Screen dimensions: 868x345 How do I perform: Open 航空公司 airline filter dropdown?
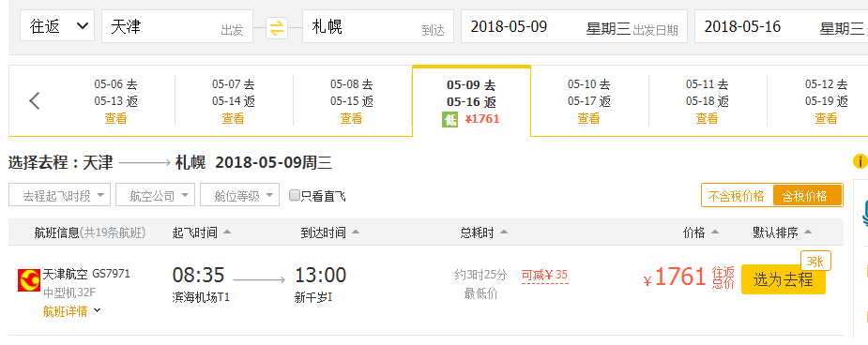(x=155, y=195)
